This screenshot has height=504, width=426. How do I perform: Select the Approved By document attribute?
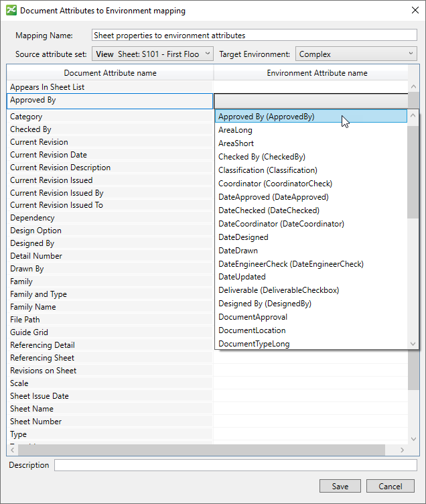click(110, 101)
